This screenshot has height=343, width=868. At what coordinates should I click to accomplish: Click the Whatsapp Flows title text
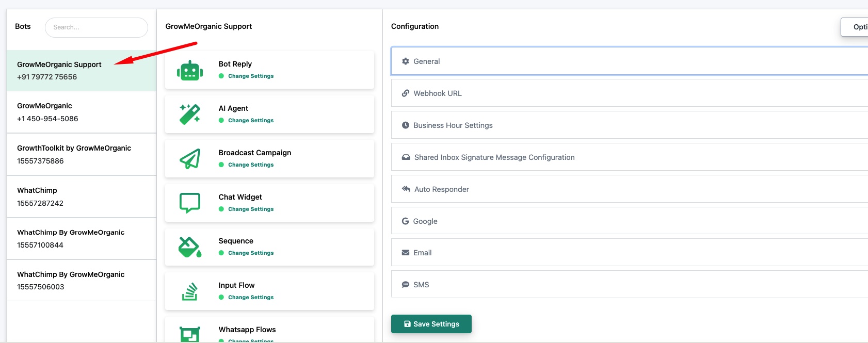(x=247, y=330)
